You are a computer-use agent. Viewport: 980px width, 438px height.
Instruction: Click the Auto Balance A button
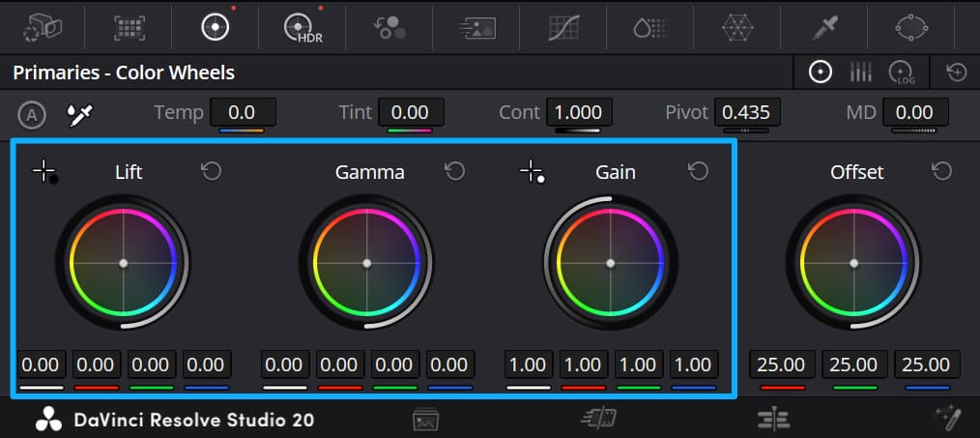(32, 114)
